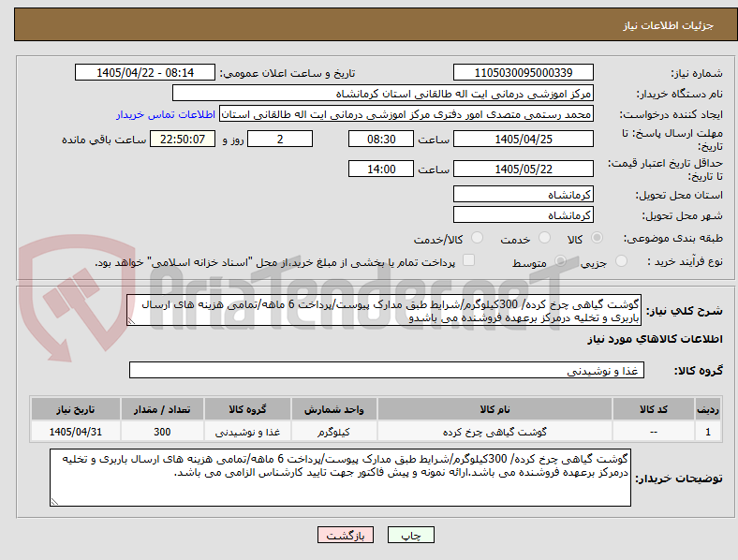The height and width of the screenshot is (560, 738).
Task: Click the unit cell کیلوگرم
Action: pyautogui.click(x=333, y=432)
